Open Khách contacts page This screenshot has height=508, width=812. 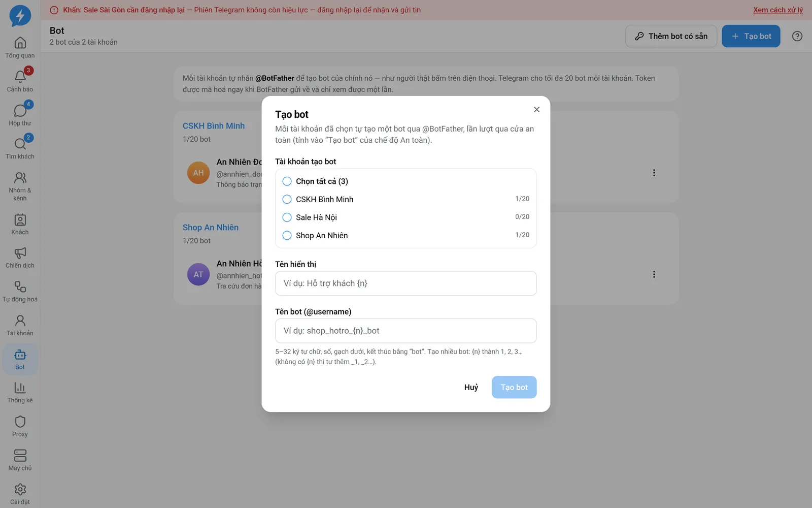20,225
